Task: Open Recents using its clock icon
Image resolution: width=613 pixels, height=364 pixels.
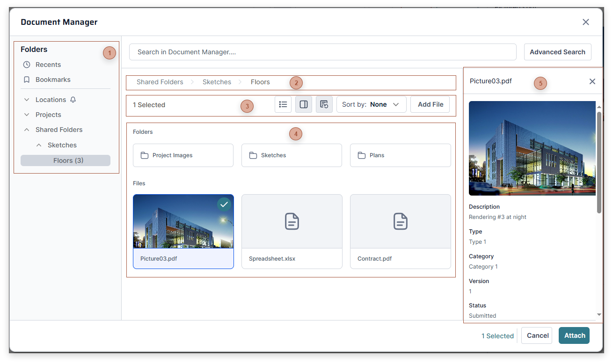Action: coord(27,65)
